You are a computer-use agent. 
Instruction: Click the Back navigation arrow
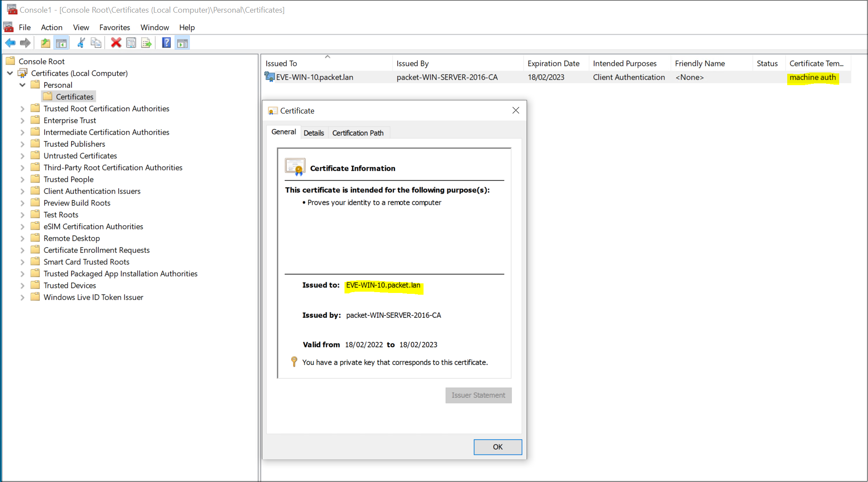(10, 42)
